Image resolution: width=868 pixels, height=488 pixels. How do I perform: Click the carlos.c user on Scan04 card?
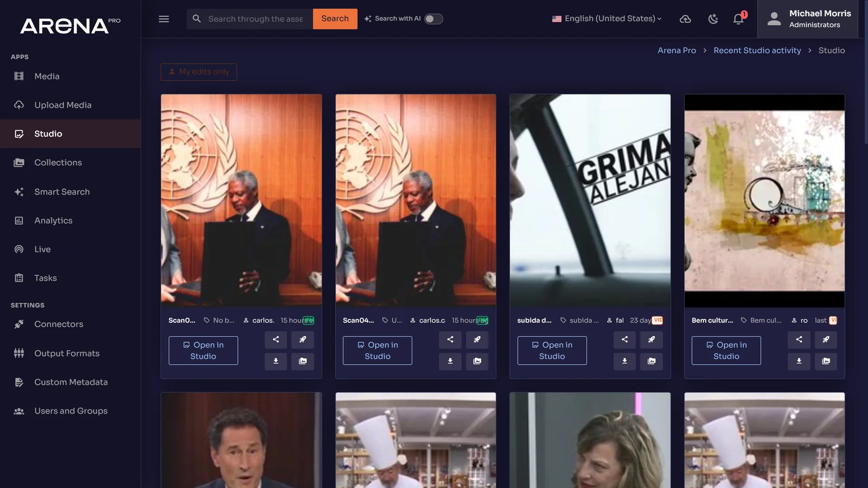click(x=428, y=320)
